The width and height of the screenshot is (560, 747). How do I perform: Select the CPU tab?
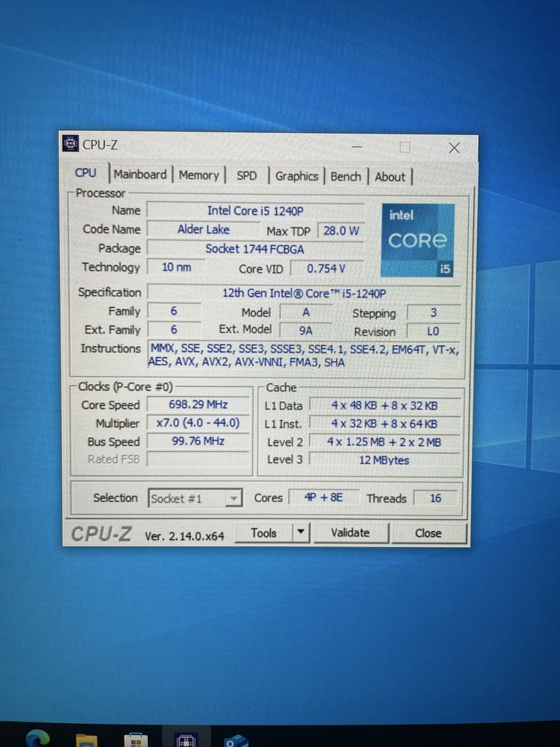tap(86, 173)
